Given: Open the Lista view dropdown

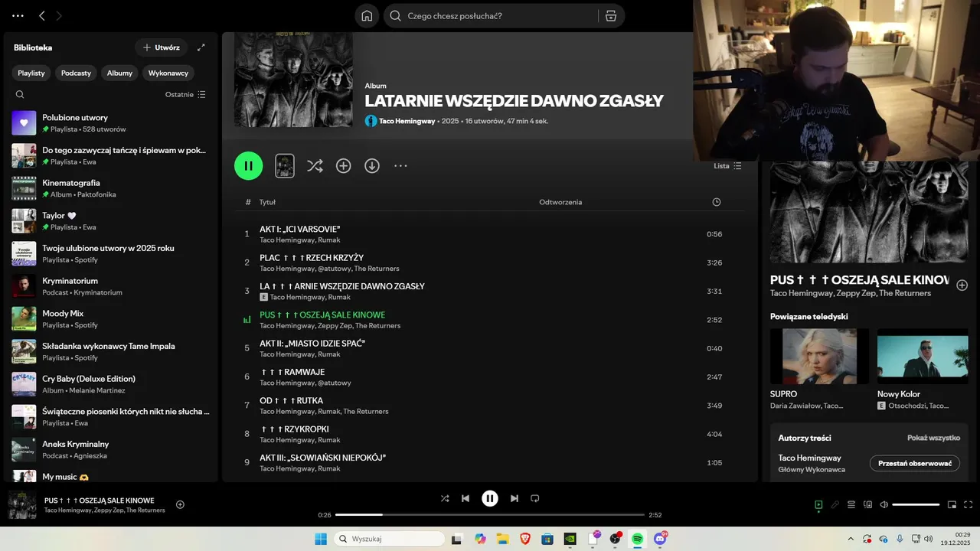Looking at the screenshot, I should [x=727, y=165].
